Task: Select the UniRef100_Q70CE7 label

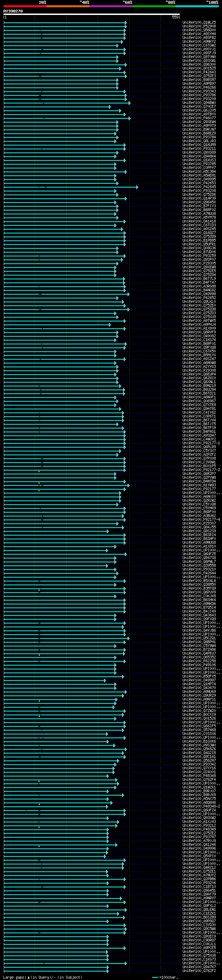Action: (199, 106)
